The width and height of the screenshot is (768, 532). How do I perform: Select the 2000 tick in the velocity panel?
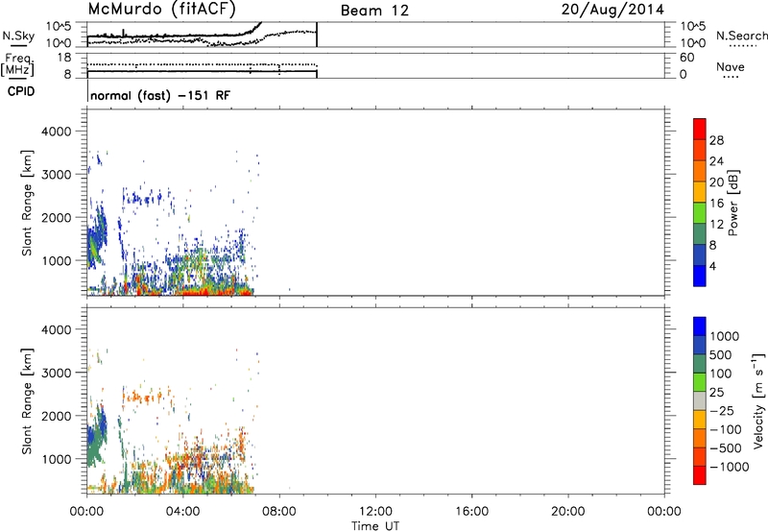coord(57,416)
